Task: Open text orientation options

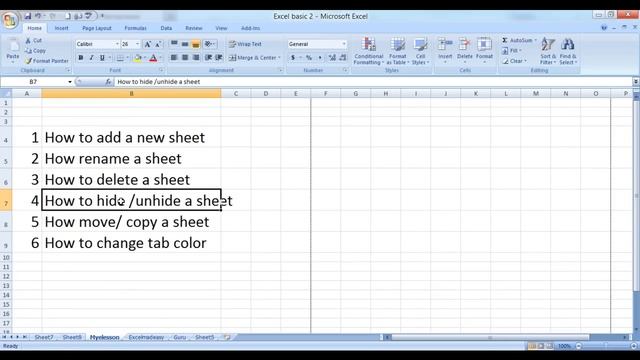Action: pyautogui.click(x=209, y=44)
